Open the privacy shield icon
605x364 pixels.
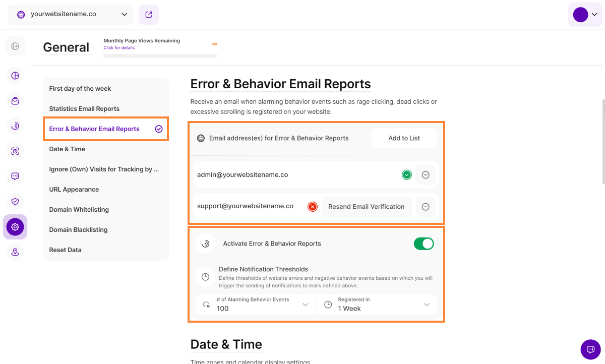coord(15,202)
